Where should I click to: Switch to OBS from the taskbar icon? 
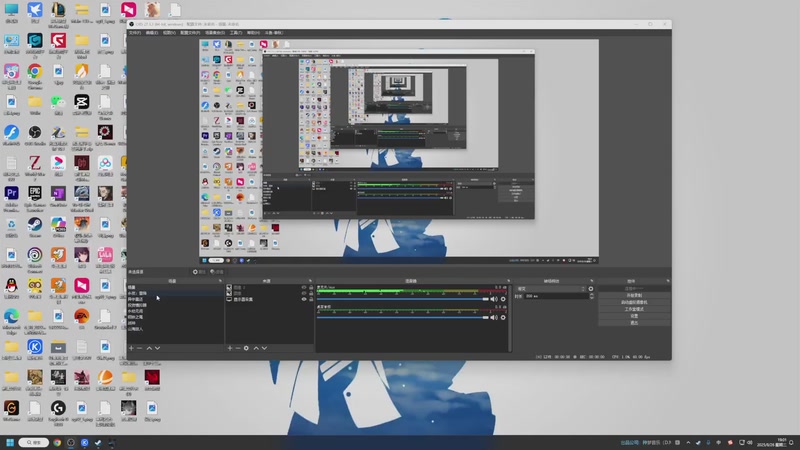(70, 442)
